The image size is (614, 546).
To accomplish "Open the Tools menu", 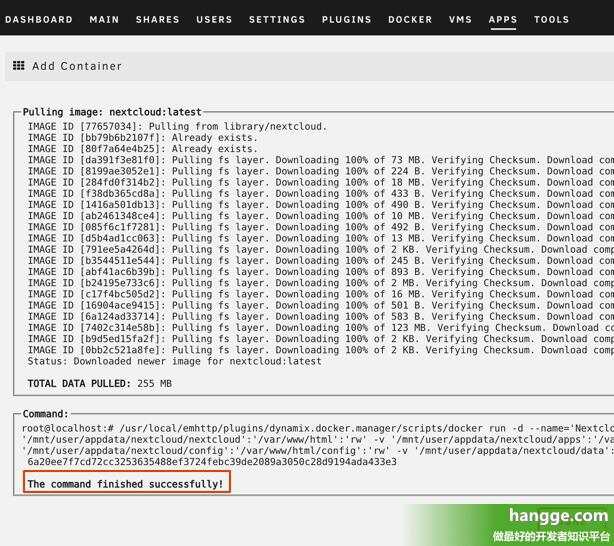I will click(551, 19).
